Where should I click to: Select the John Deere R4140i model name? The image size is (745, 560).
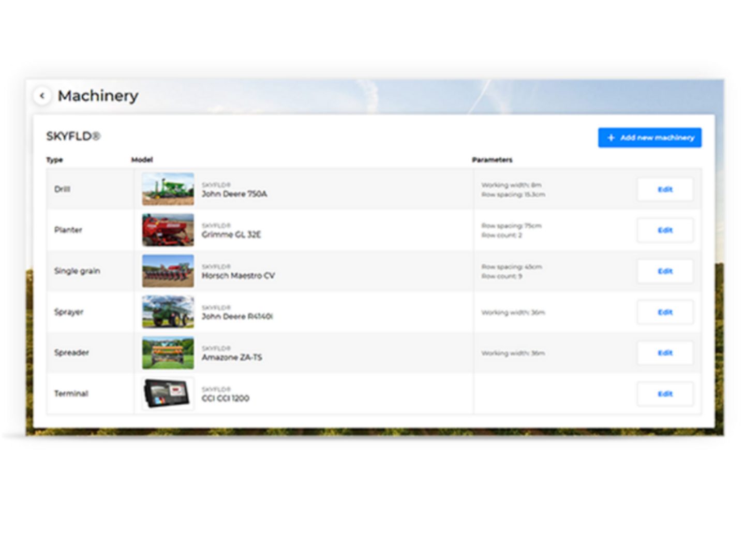(237, 317)
